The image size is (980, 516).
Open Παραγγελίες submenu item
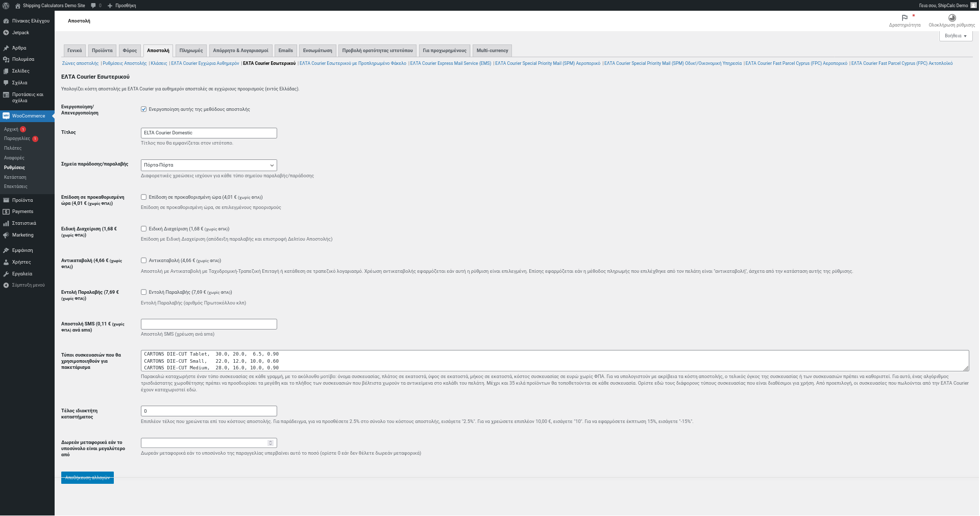tap(17, 138)
